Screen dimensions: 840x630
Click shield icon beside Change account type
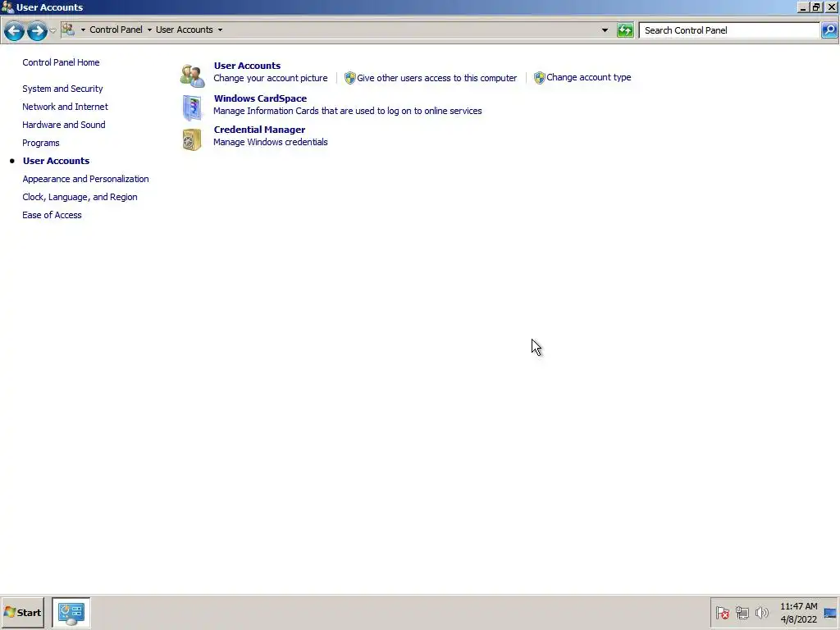pyautogui.click(x=540, y=78)
